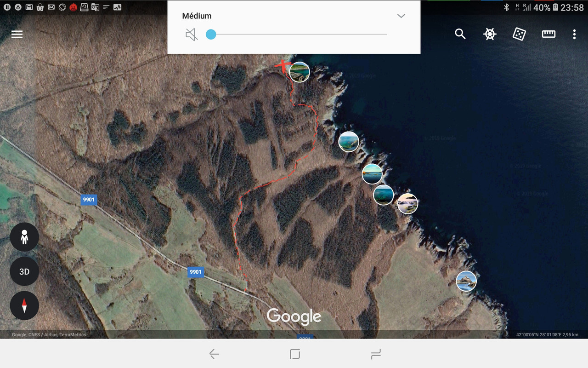Click the Google, CNES / Airbus attribution text
Image resolution: width=588 pixels, height=368 pixels.
coord(49,334)
